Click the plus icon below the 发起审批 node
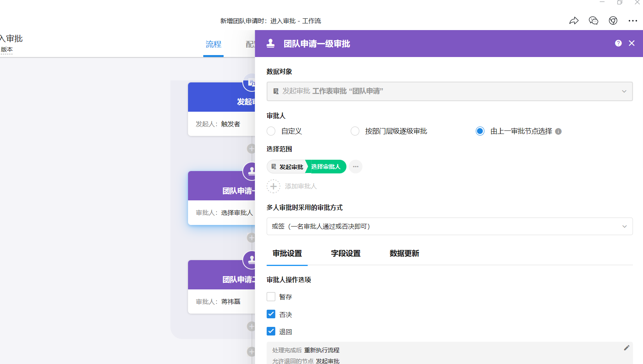The image size is (643, 364). pos(251,148)
